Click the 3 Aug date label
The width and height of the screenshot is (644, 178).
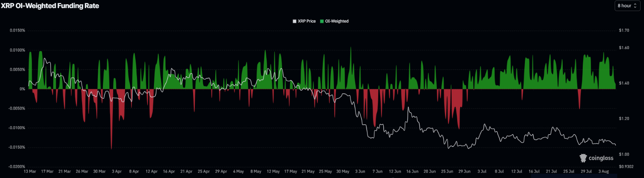[604, 172]
